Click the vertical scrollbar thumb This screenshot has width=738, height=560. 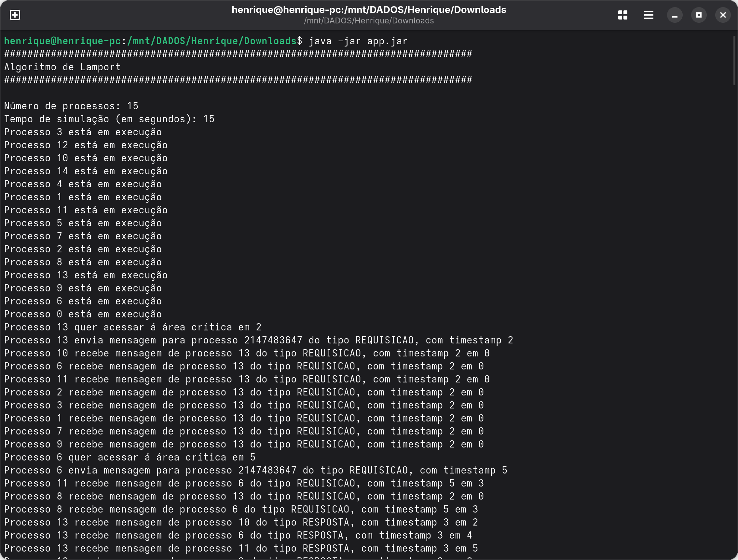pyautogui.click(x=734, y=60)
